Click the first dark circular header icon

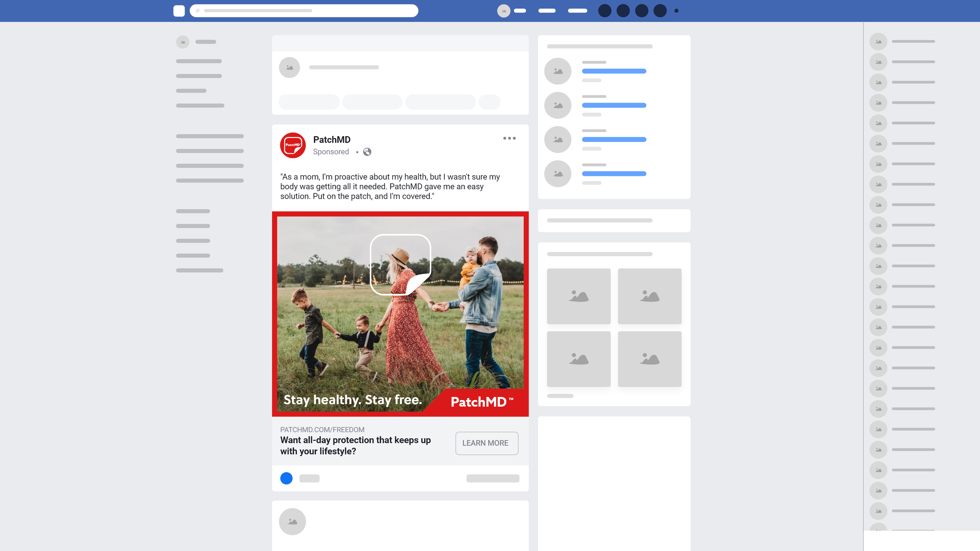604,11
